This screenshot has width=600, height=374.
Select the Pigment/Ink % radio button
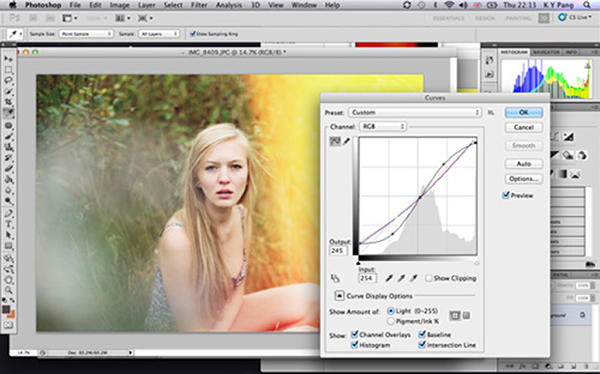(x=391, y=321)
